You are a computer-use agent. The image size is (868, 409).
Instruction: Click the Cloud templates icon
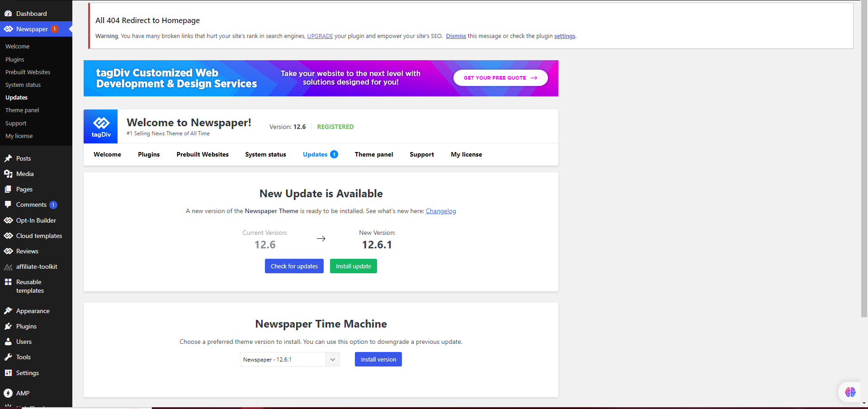8,236
